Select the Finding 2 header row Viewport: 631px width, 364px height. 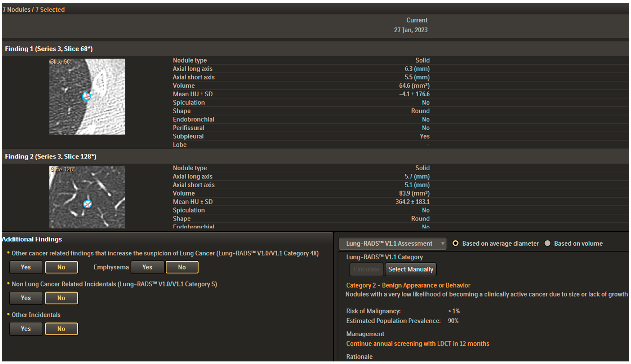51,157
